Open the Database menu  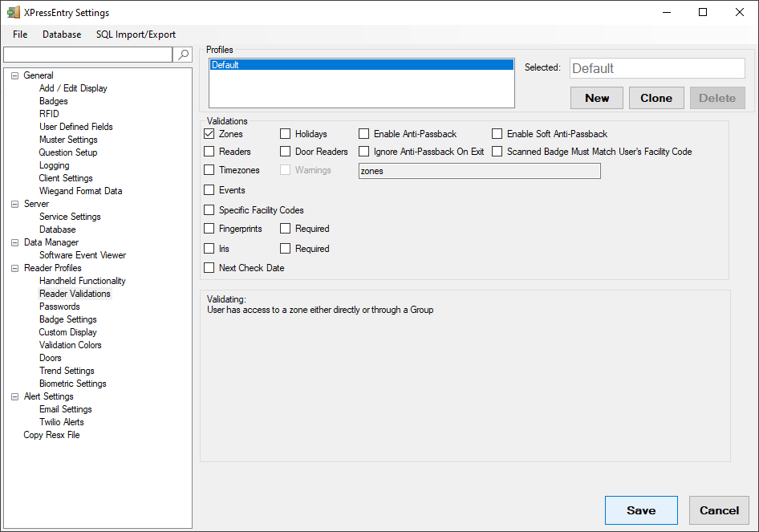[x=62, y=35]
